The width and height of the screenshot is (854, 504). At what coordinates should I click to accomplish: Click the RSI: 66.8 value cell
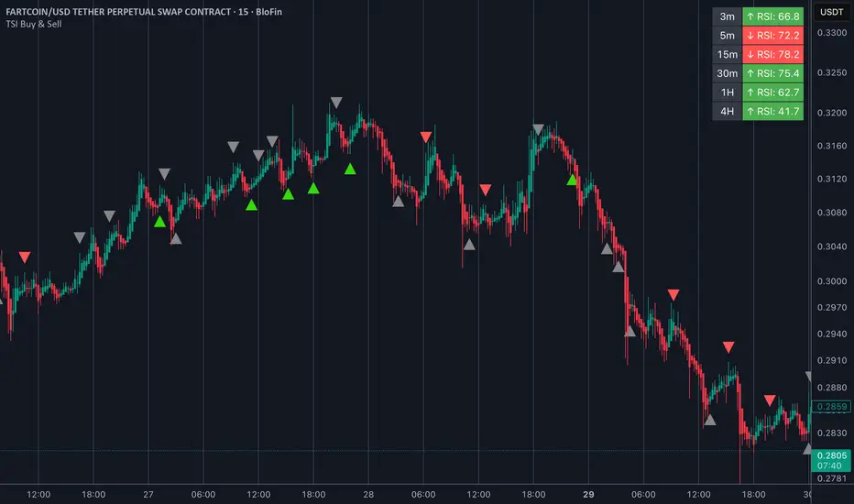coord(772,16)
